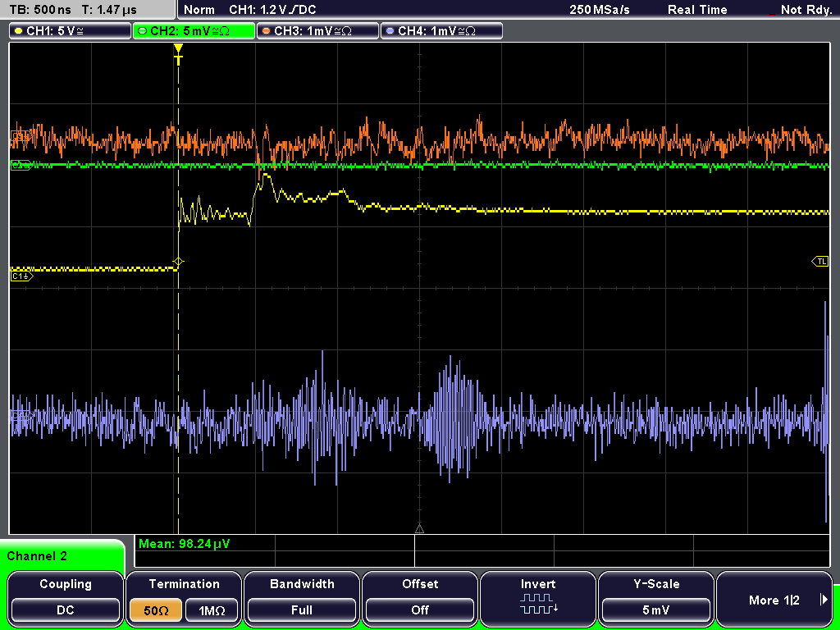Click the Real Time acquisition mode label
The image size is (840, 630).
click(697, 10)
